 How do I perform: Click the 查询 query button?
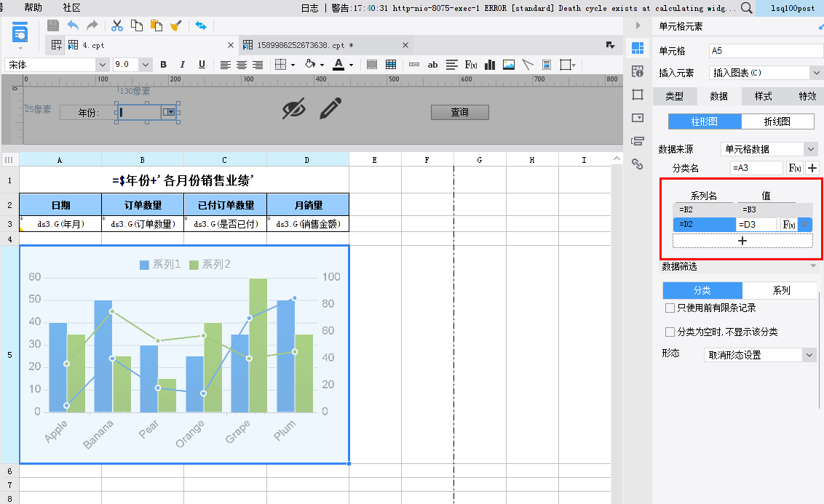point(459,112)
